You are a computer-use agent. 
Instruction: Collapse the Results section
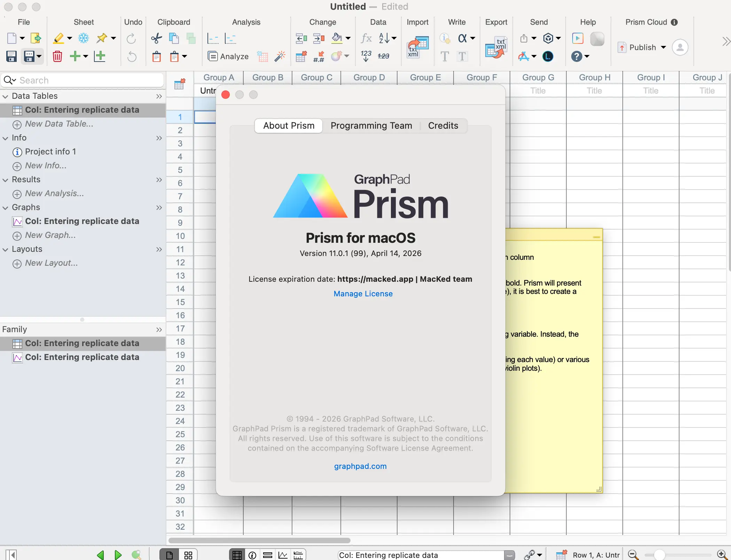[x=5, y=180]
